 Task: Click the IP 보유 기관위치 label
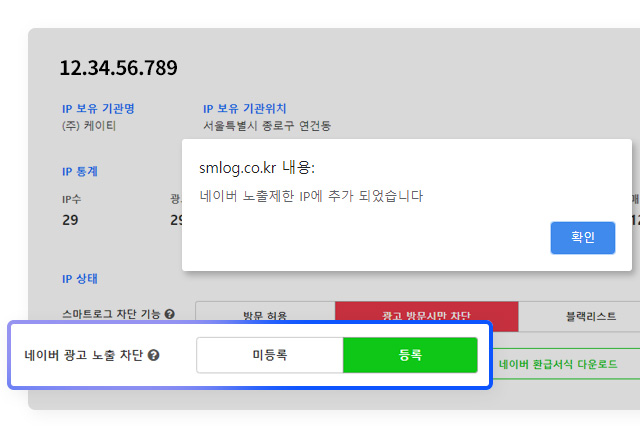click(x=244, y=109)
